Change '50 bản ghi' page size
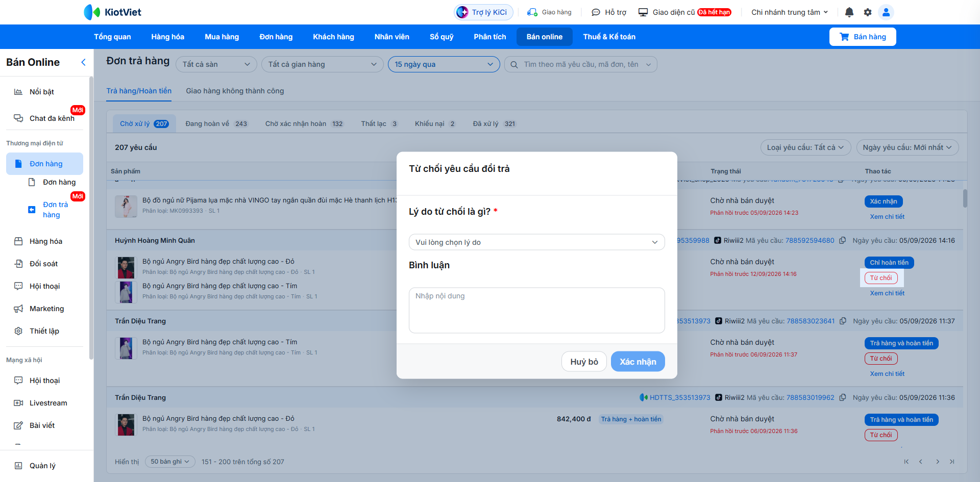The width and height of the screenshot is (980, 482). pos(170,462)
